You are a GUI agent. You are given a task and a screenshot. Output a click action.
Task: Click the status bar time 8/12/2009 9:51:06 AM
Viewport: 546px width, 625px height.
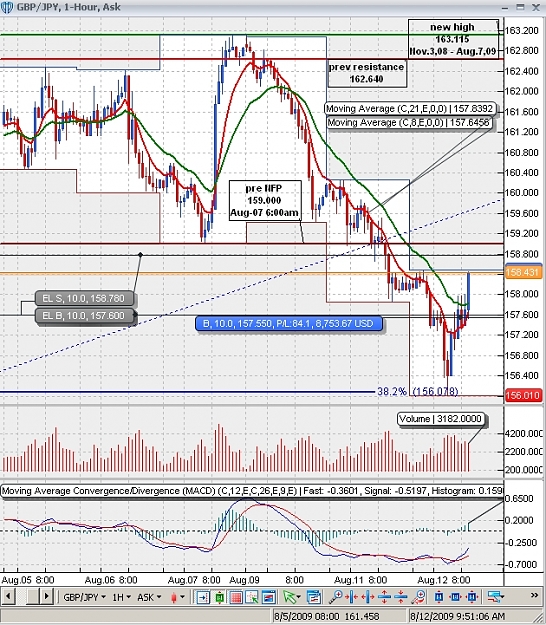tap(458, 617)
